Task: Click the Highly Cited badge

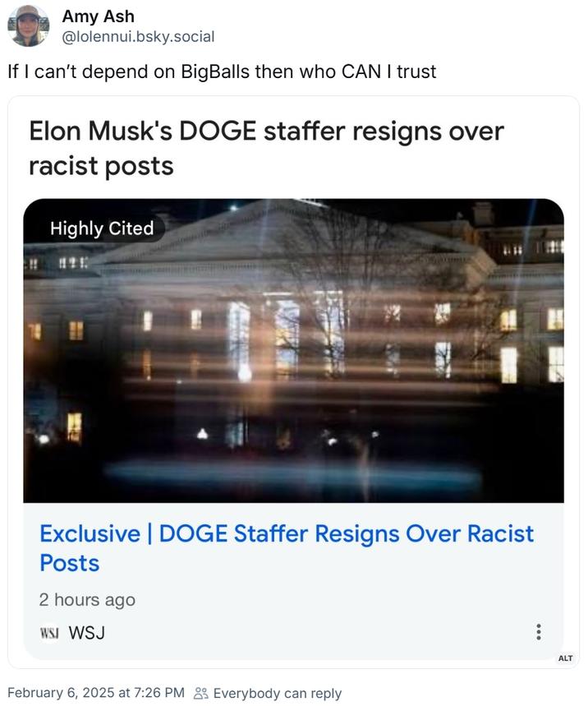Action: [x=103, y=228]
